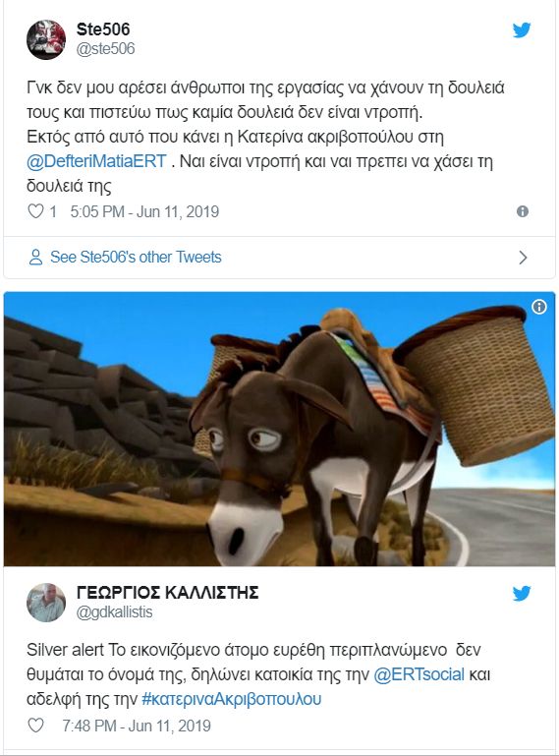Click the person icon next to See other Tweets

tap(35, 257)
